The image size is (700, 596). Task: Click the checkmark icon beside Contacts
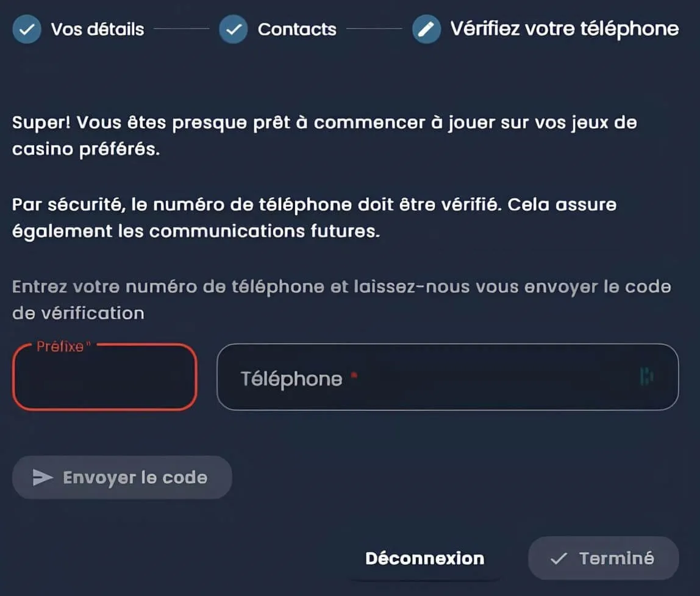point(234,29)
